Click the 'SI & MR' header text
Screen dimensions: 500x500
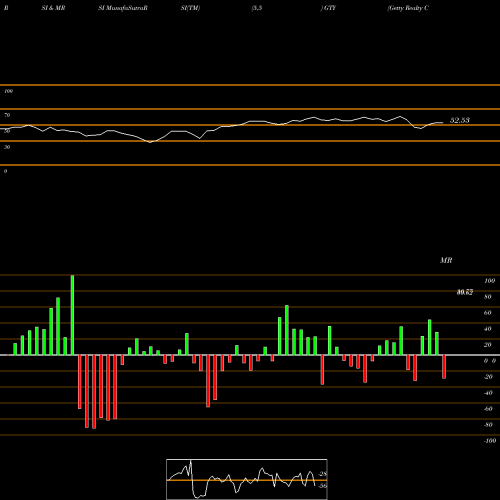(x=53, y=8)
